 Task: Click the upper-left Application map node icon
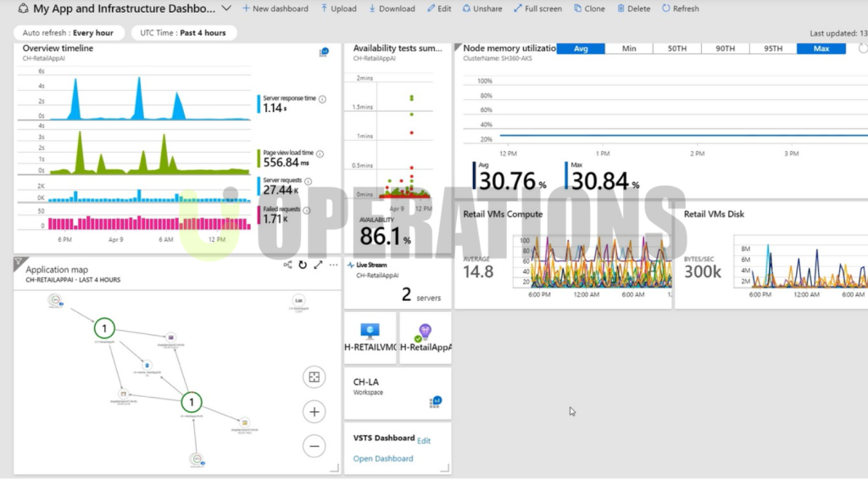pos(55,300)
